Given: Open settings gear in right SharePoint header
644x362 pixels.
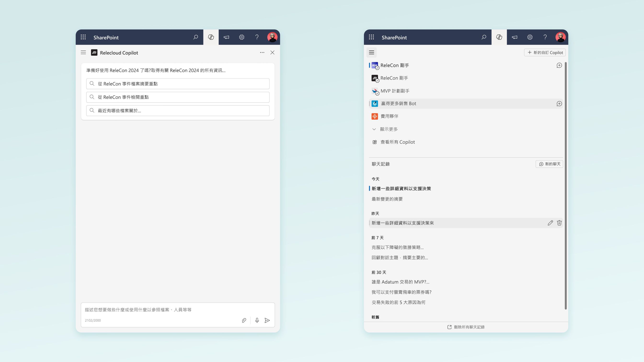Looking at the screenshot, I should coord(530,37).
